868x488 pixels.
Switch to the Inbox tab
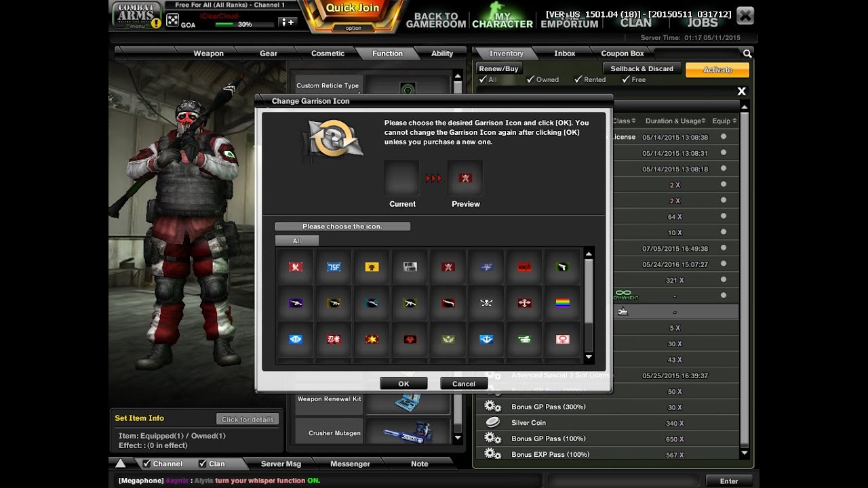pyautogui.click(x=564, y=54)
